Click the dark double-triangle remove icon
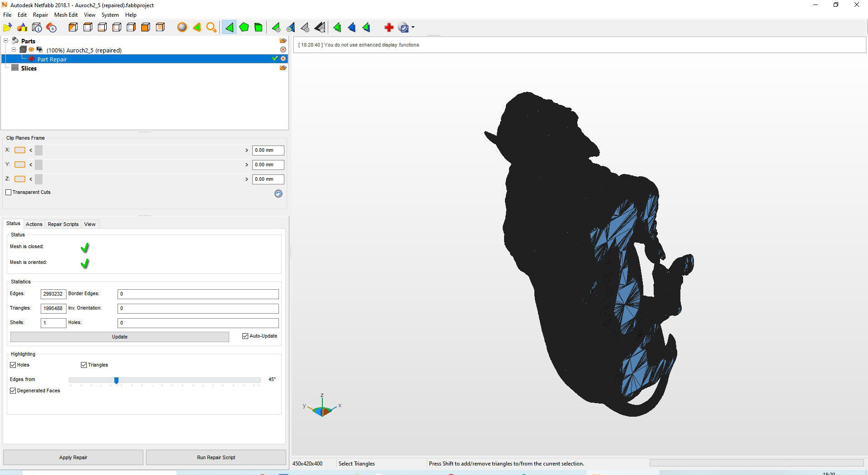This screenshot has height=475, width=868. click(x=320, y=28)
